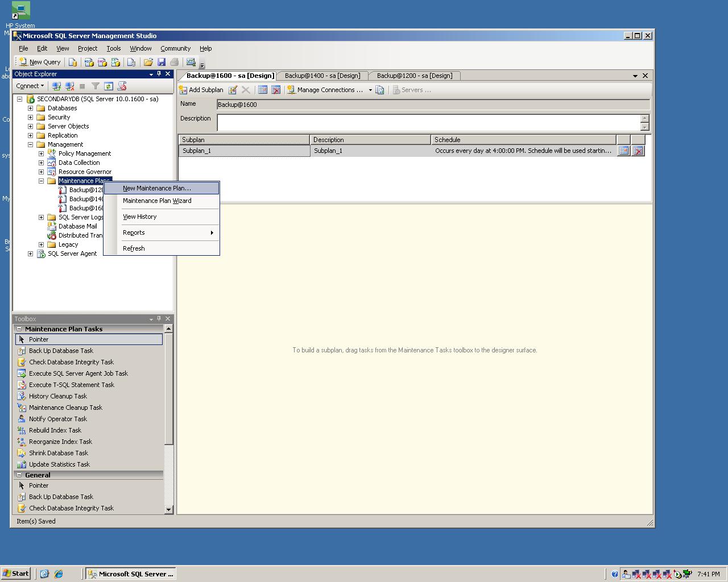The height and width of the screenshot is (582, 728).
Task: Expand the Replication node
Action: coord(30,135)
